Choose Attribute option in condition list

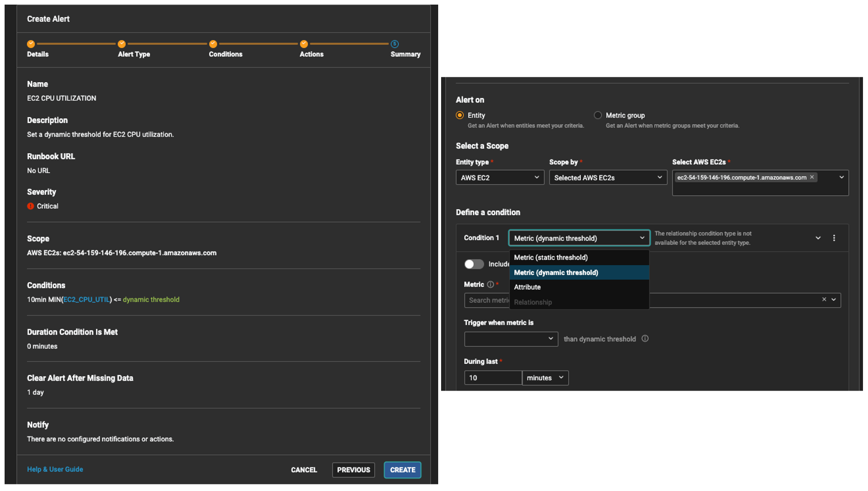[x=527, y=287]
